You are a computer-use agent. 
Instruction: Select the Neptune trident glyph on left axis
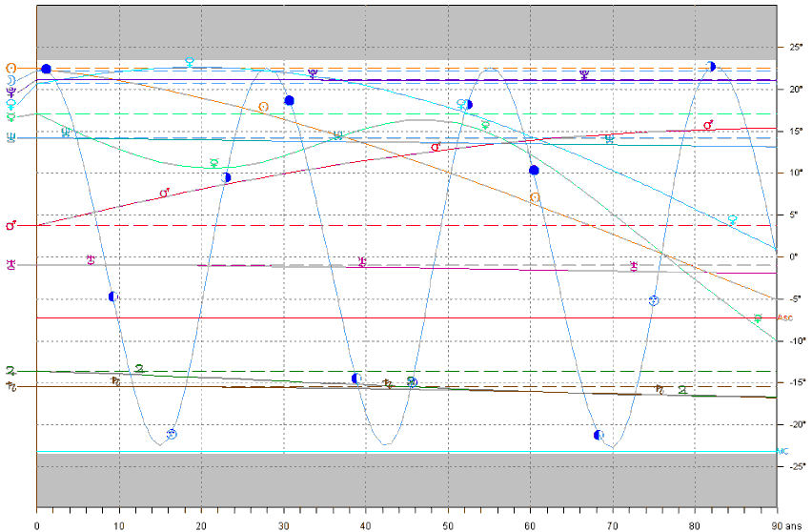pos(10,138)
